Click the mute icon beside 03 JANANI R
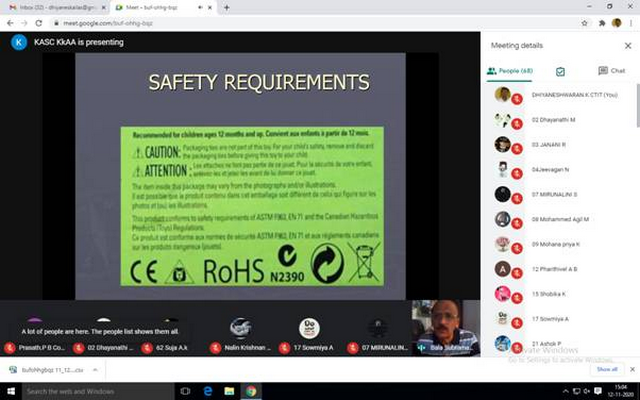 click(517, 149)
